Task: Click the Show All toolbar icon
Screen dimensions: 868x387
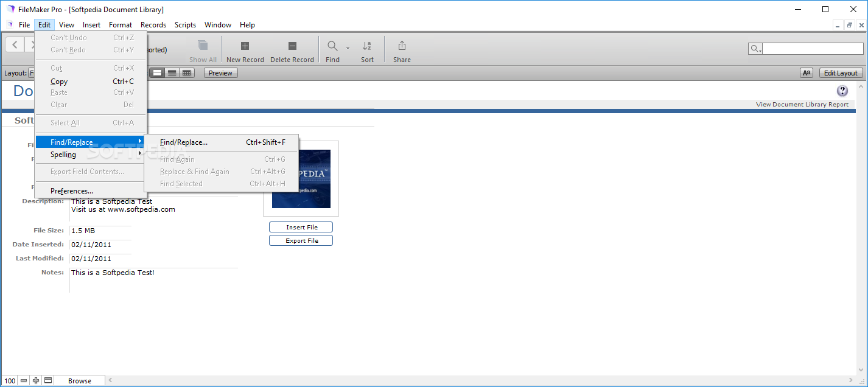Action: pyautogui.click(x=203, y=46)
